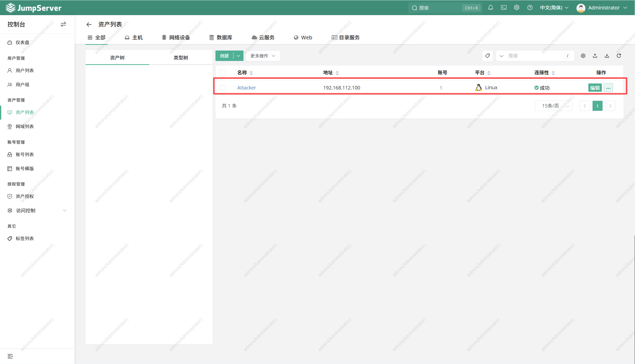Open the web terminal icon
Screen dimensions: 635x364
point(504,8)
